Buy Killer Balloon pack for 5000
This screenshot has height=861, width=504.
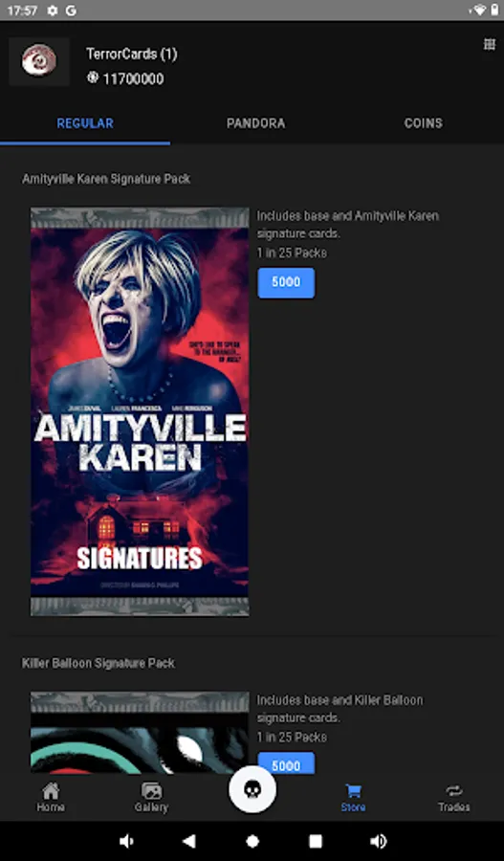tap(286, 763)
